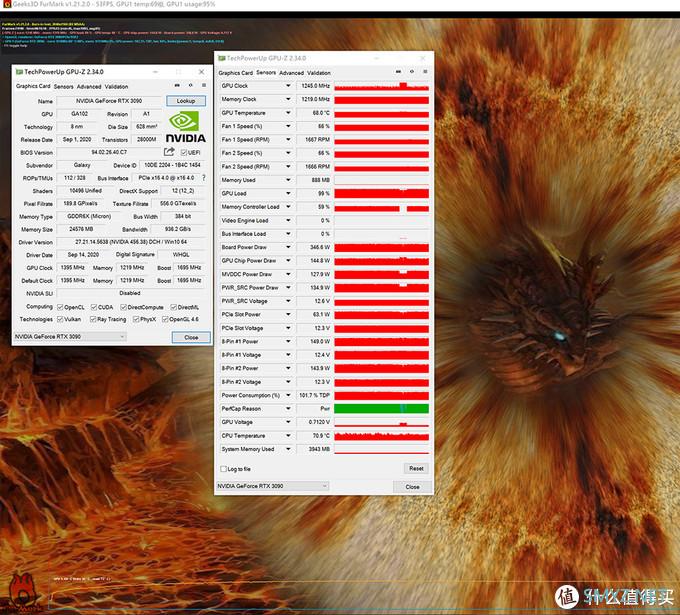Viewport: 680px width, 615px height.
Task: Toggle the OpenGL 4.6 checkbox
Action: [x=165, y=319]
